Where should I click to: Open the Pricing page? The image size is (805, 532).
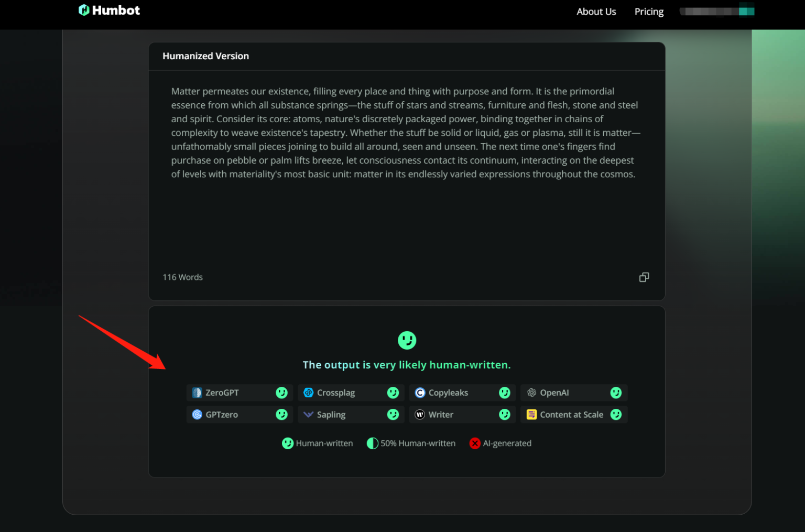[x=649, y=12]
